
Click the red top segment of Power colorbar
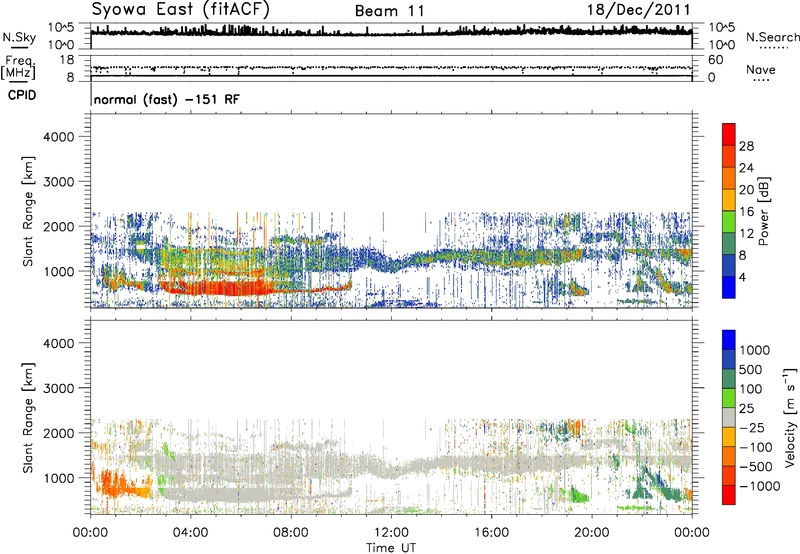pos(729,134)
